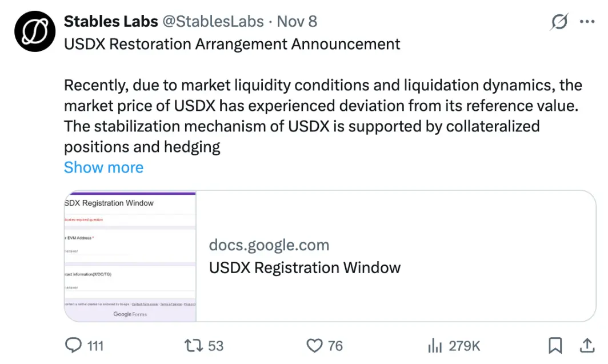Open the three-dot more options menu
The width and height of the screenshot is (608, 364).
[587, 22]
